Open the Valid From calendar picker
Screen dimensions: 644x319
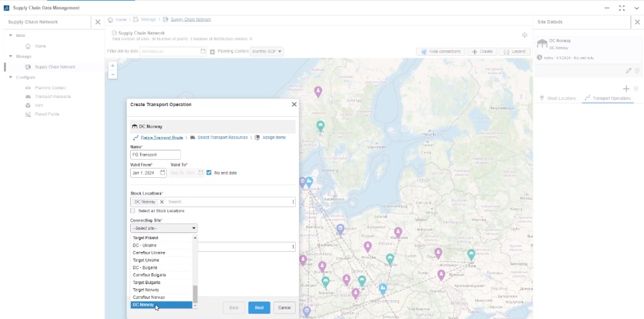point(162,173)
